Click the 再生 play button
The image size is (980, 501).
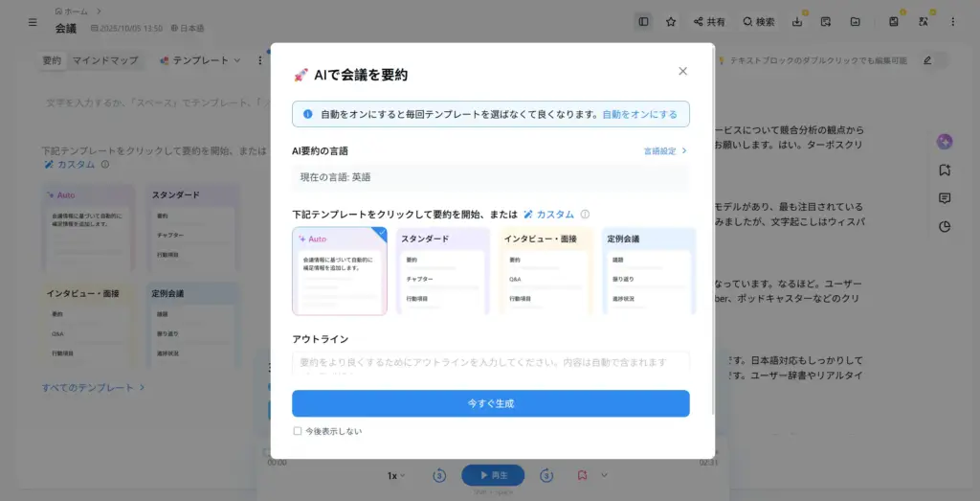(x=493, y=475)
